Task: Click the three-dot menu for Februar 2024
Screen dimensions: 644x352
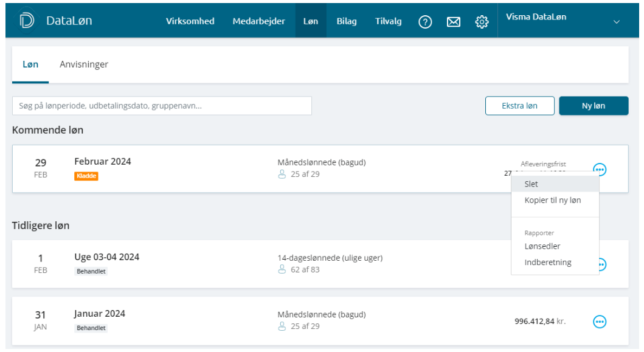Action: [600, 170]
